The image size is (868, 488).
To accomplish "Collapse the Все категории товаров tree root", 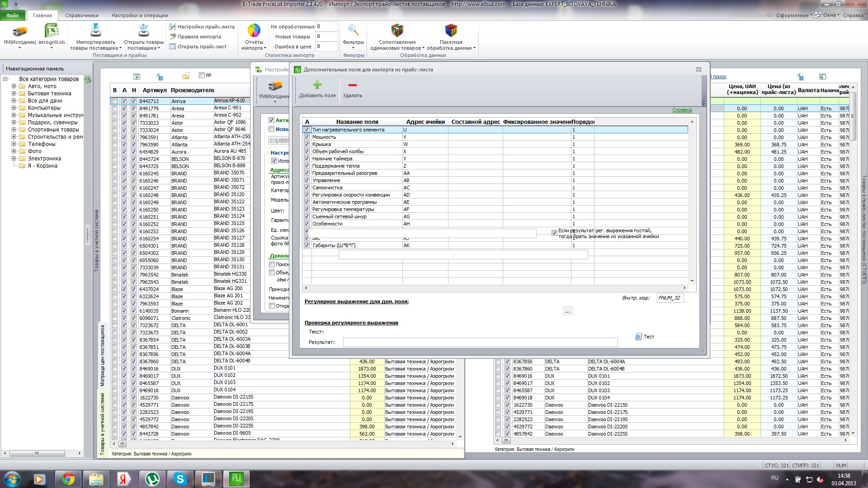I will (x=5, y=79).
